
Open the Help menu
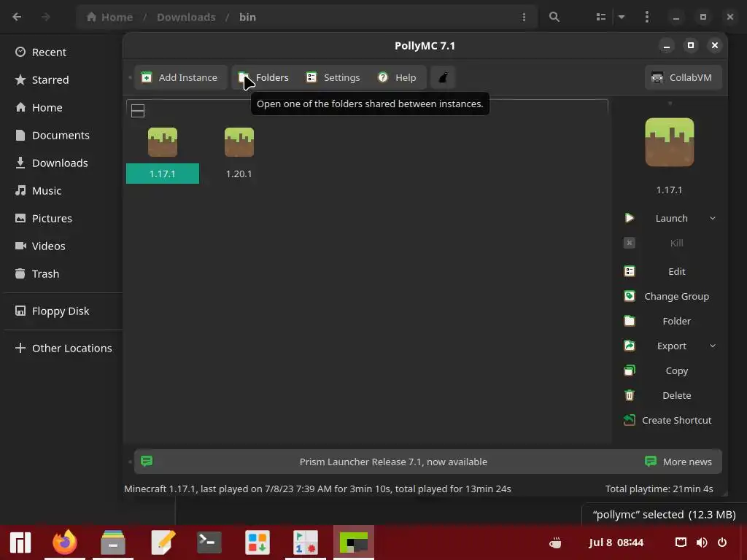point(397,77)
